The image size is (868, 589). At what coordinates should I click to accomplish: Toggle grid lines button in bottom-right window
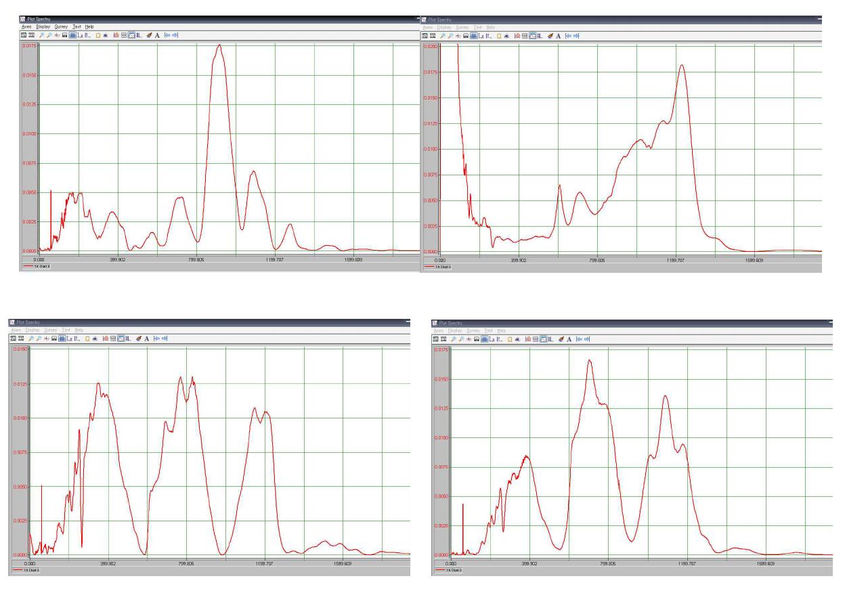485,339
